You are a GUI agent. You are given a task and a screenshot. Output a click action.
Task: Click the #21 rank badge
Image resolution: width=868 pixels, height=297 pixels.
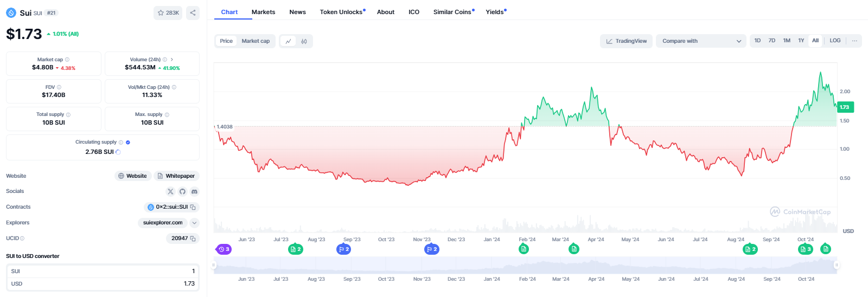pyautogui.click(x=52, y=13)
